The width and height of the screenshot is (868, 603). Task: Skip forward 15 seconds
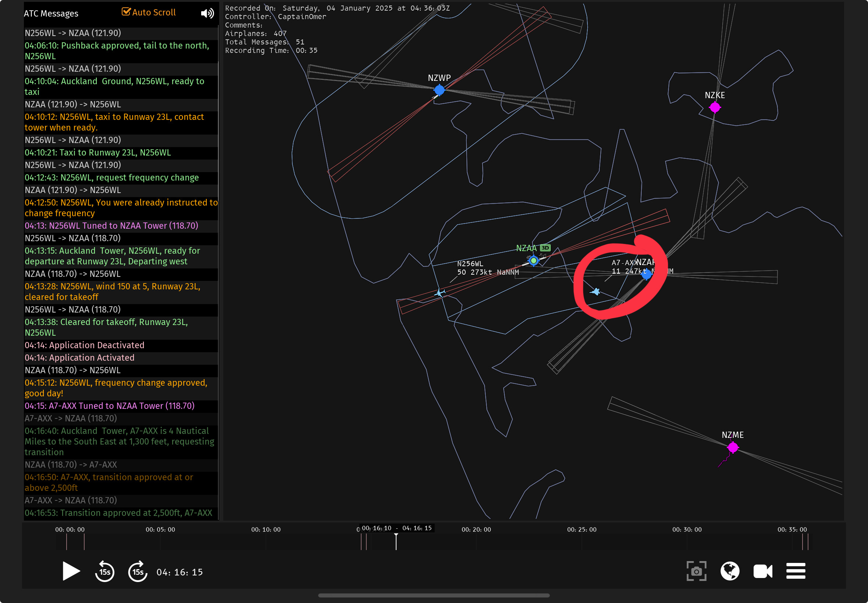pyautogui.click(x=138, y=571)
